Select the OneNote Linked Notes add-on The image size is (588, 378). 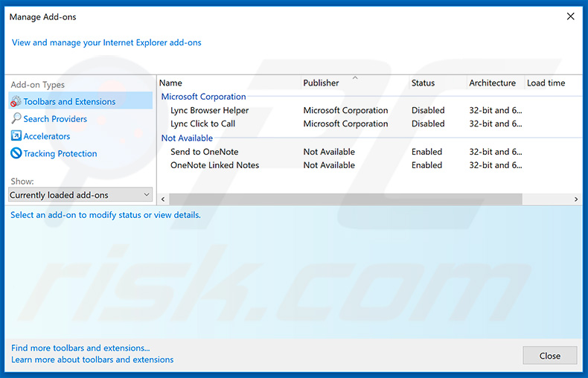215,165
